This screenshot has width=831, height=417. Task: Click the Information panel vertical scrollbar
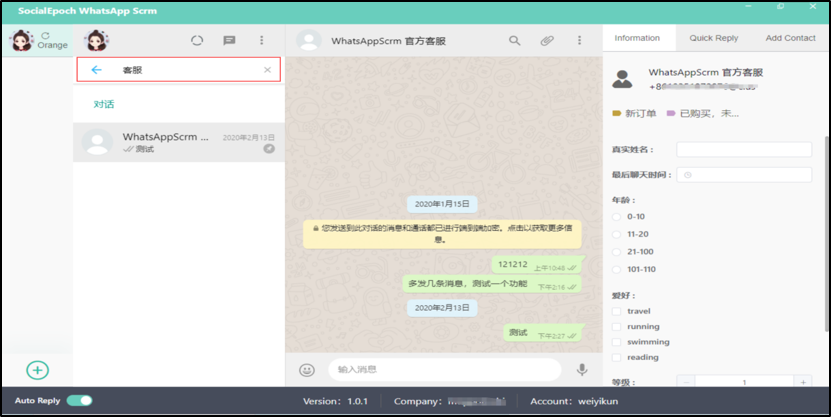click(x=825, y=233)
